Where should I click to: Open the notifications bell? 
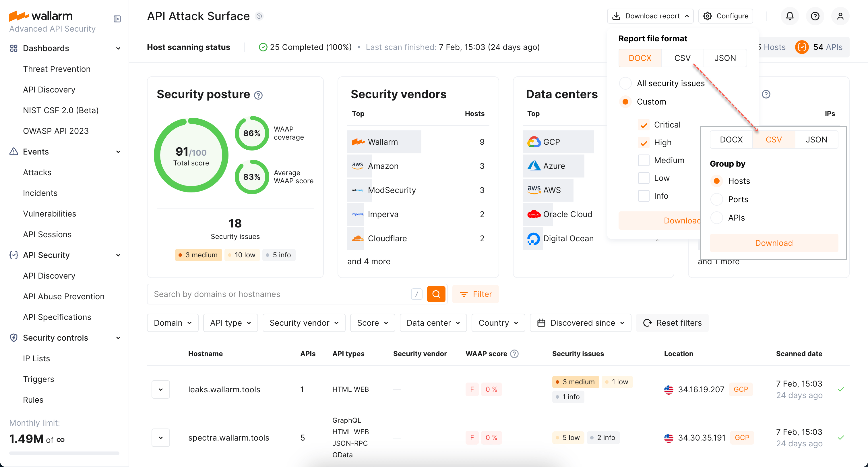coord(789,16)
